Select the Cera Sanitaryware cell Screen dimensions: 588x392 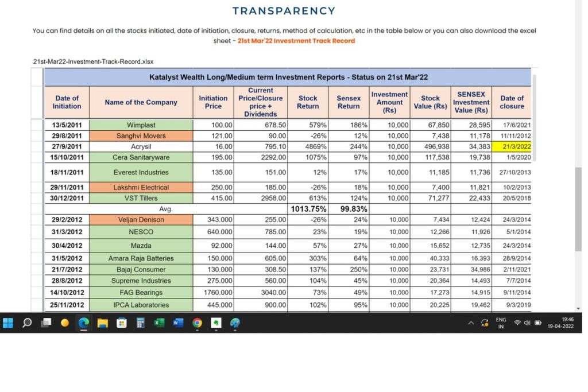point(141,157)
